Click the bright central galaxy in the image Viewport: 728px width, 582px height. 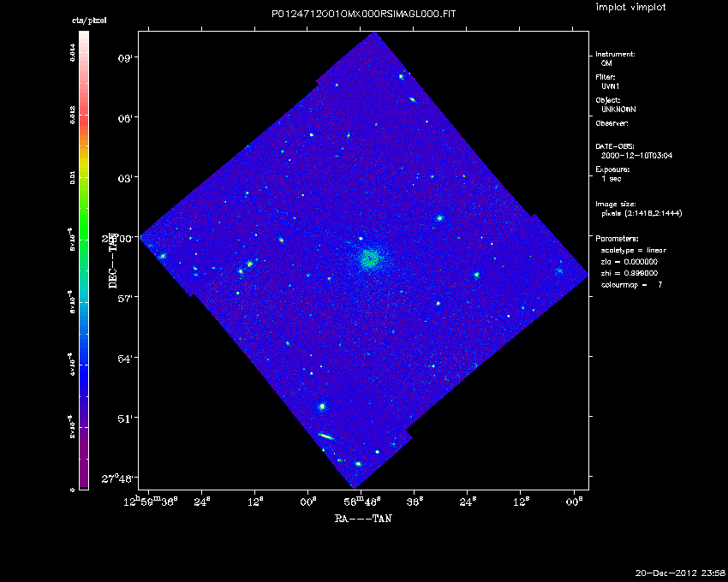coord(369,259)
